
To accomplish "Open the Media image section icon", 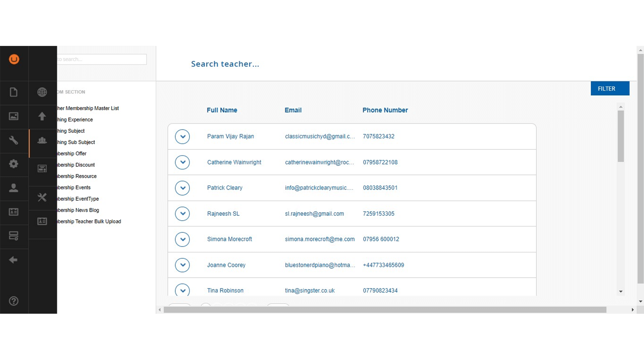I will pyautogui.click(x=14, y=116).
